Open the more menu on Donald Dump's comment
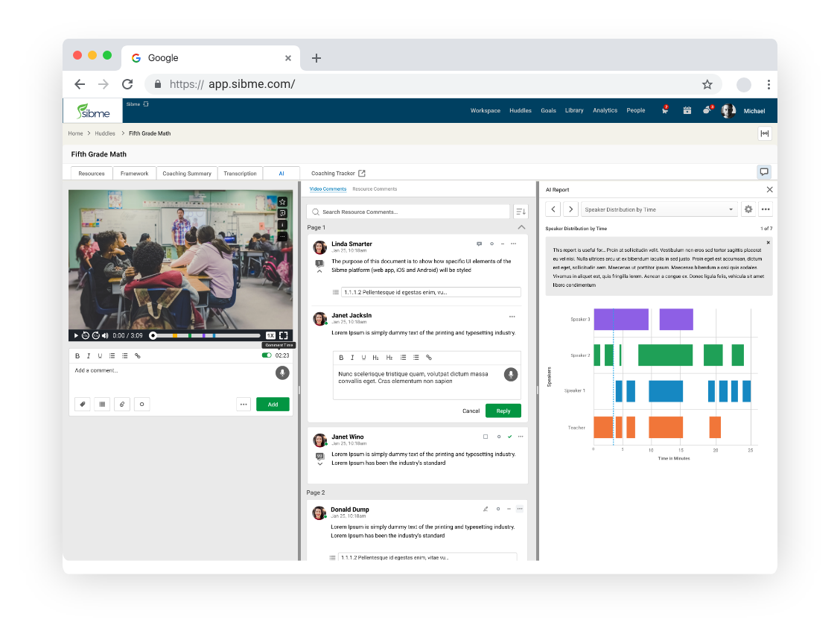 pos(520,509)
